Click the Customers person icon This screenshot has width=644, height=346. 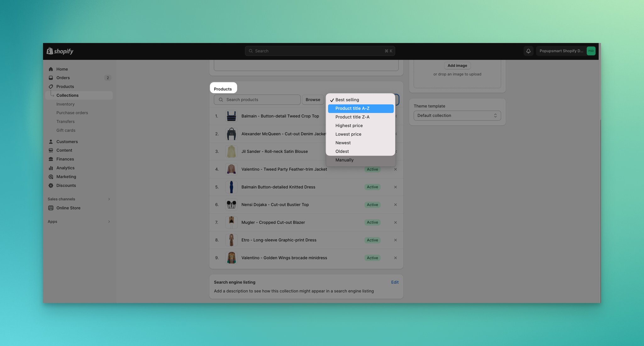click(x=51, y=142)
